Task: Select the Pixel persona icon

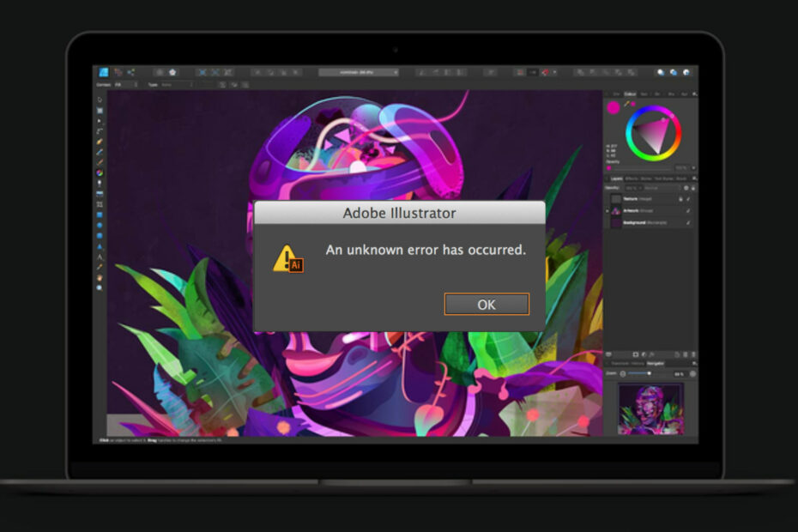Action: 118,72
